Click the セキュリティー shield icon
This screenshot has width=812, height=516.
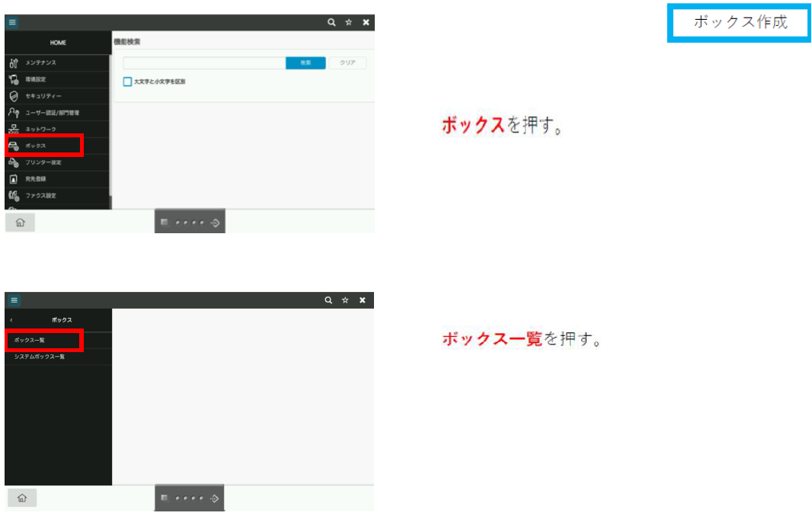[14, 96]
